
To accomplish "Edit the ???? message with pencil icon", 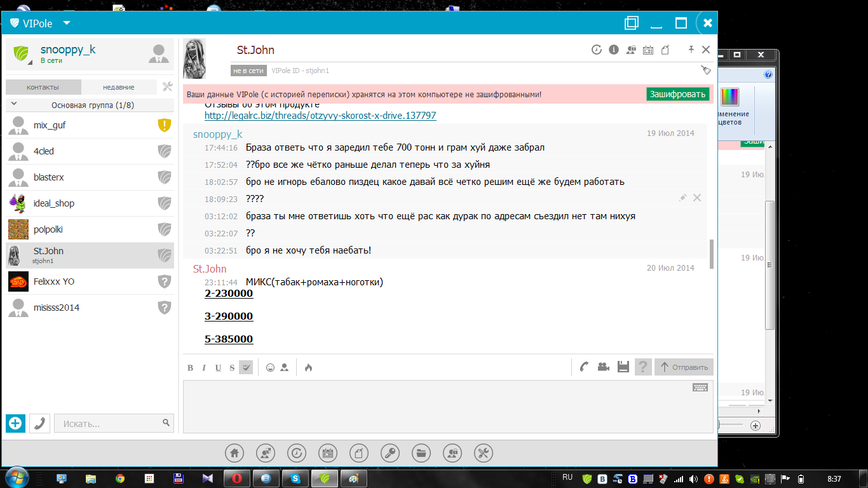I will coord(682,198).
